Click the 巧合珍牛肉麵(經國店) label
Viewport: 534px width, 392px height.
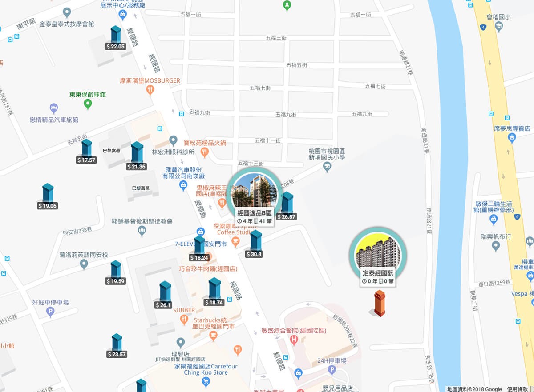click(208, 269)
